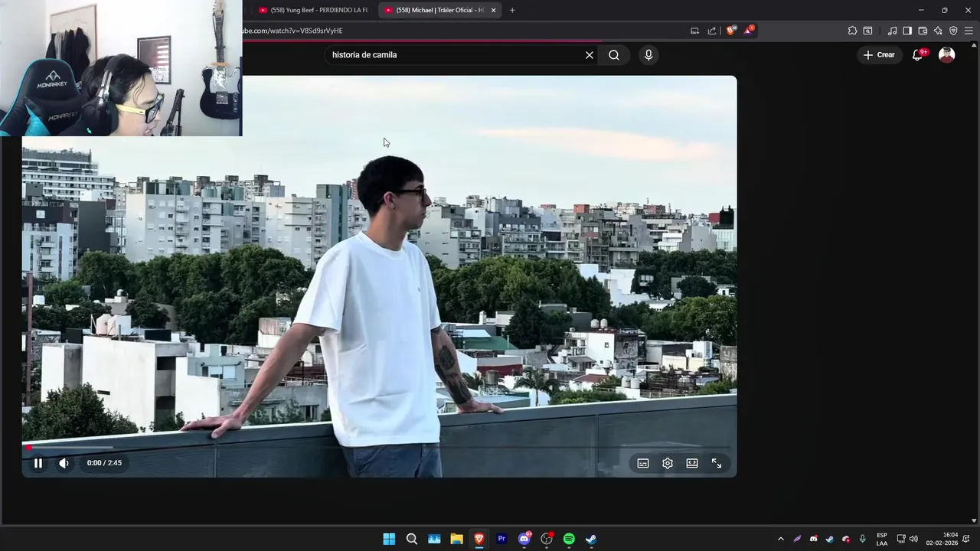Open the Windows Start menu
The width and height of the screenshot is (980, 551).
pos(389,539)
